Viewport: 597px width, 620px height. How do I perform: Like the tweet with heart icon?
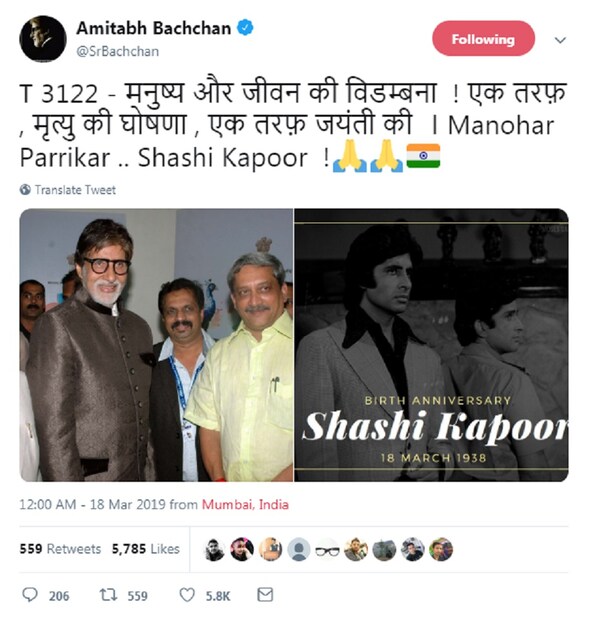pos(187,595)
